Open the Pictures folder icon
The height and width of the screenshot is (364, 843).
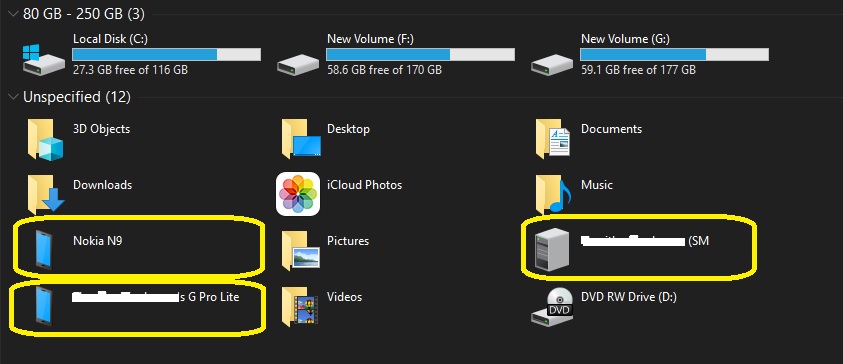tap(301, 251)
